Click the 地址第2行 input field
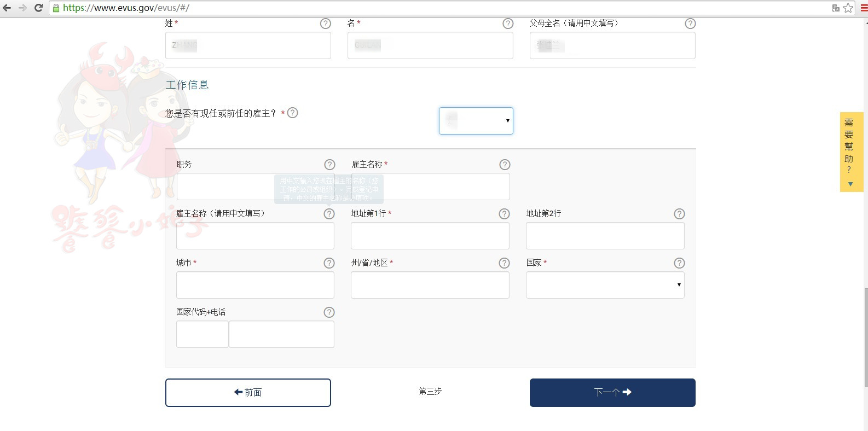This screenshot has width=868, height=431. pyautogui.click(x=605, y=236)
